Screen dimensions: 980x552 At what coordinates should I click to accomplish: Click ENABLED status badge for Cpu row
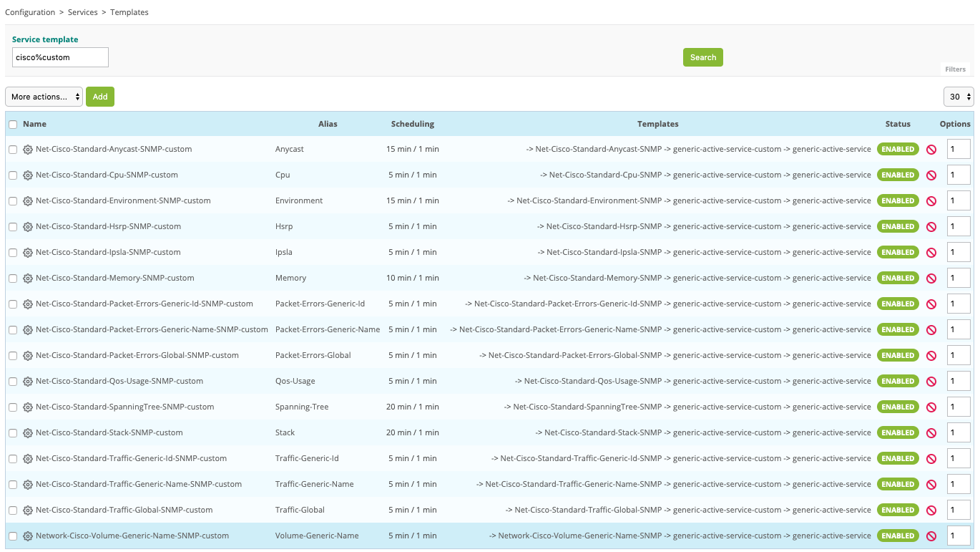click(x=898, y=175)
